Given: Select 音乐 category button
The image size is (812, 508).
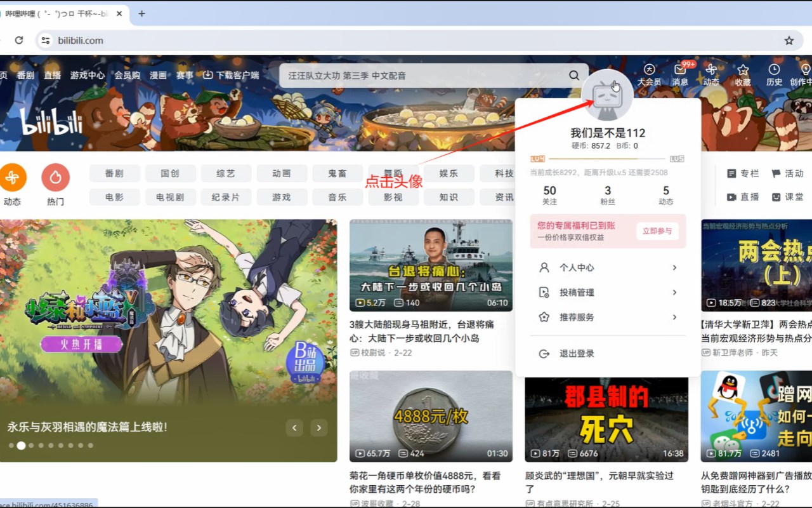Looking at the screenshot, I should (337, 197).
